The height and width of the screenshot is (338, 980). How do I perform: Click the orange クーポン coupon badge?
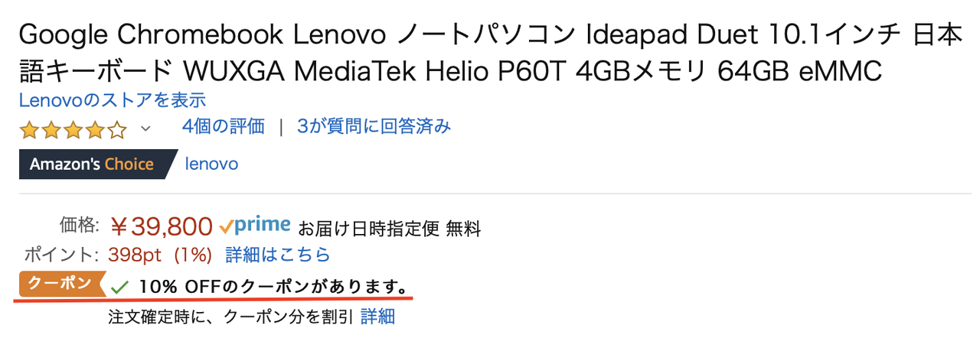point(61,284)
